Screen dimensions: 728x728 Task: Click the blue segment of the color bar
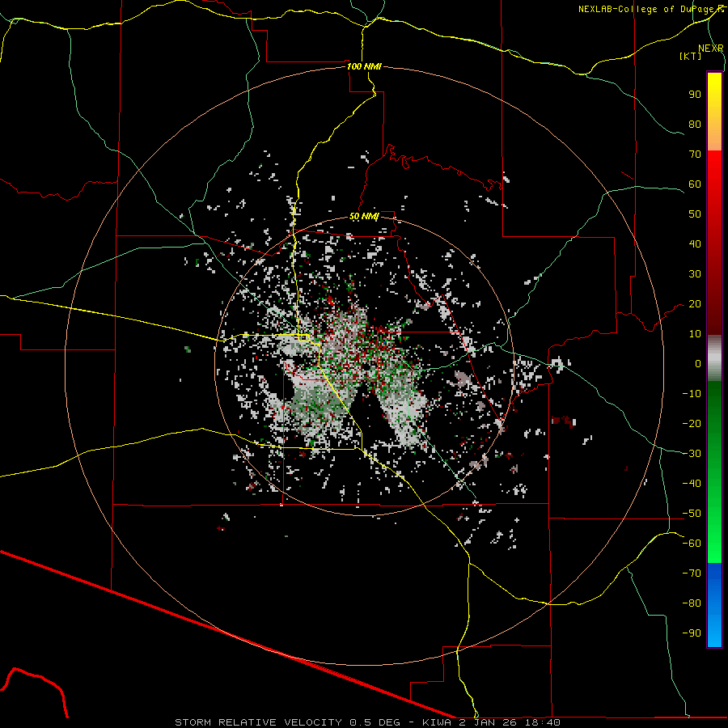click(x=714, y=605)
